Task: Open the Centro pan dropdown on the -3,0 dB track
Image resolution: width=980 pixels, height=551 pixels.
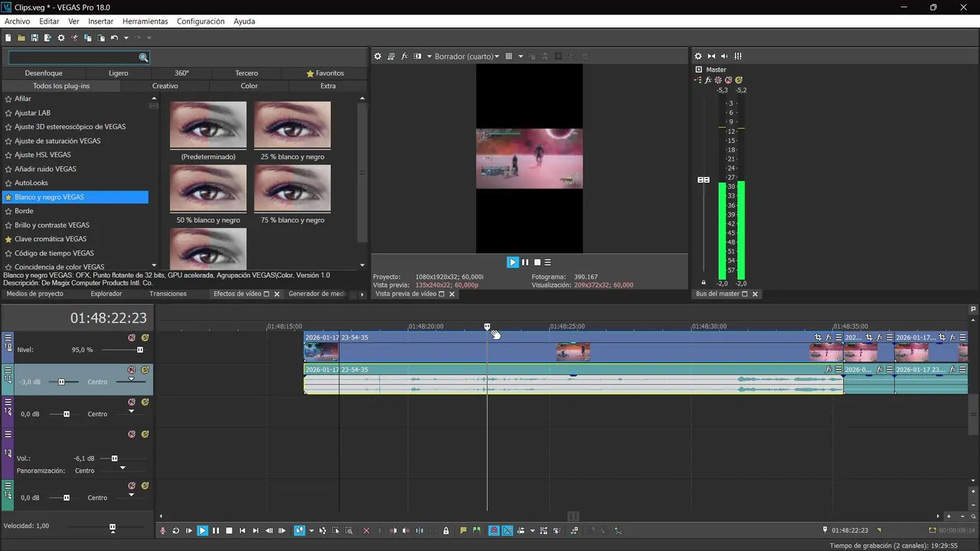Action: (x=131, y=380)
